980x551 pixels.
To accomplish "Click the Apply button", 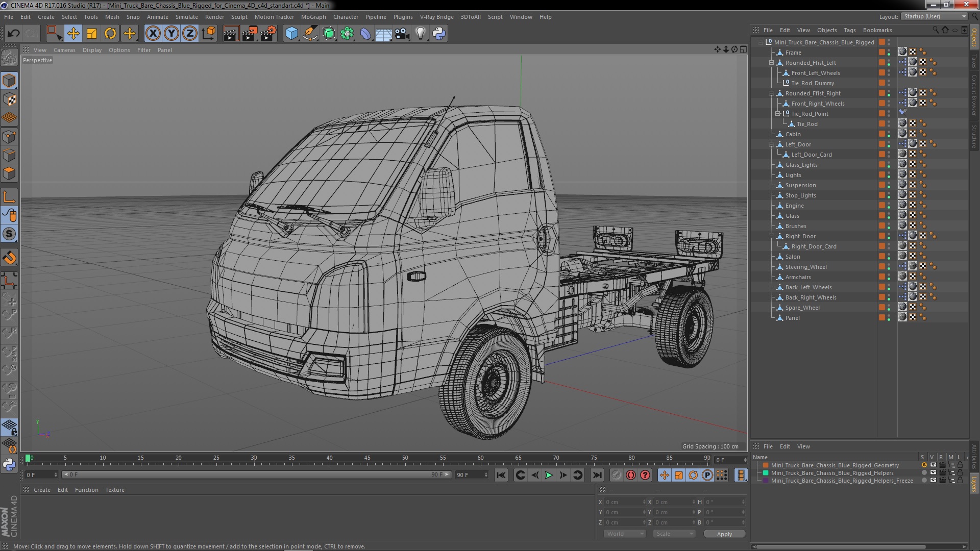I will (724, 534).
